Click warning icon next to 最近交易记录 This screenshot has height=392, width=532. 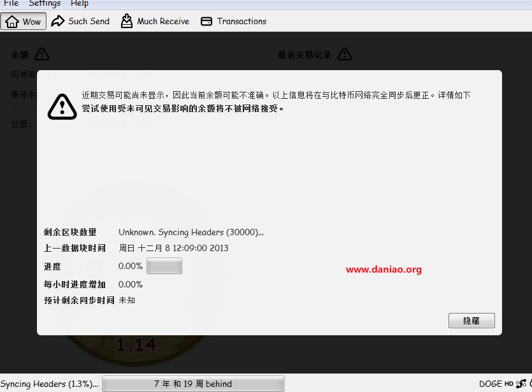[x=344, y=54]
